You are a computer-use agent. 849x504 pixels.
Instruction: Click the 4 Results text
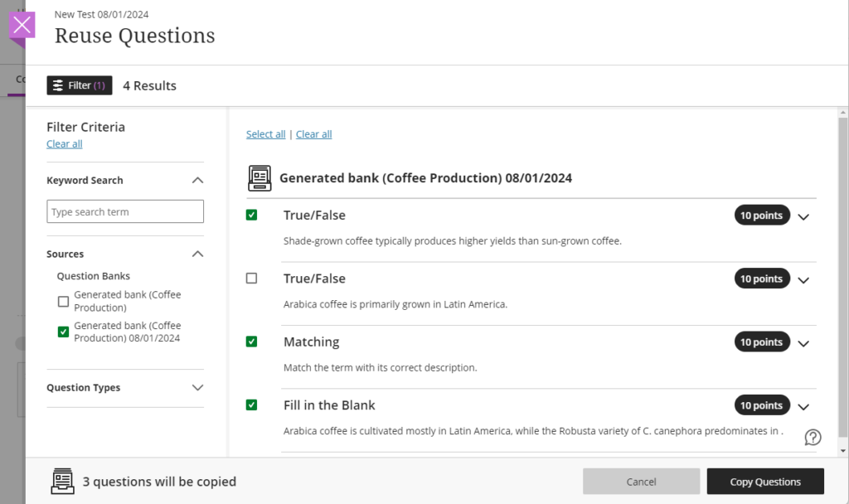pyautogui.click(x=149, y=85)
